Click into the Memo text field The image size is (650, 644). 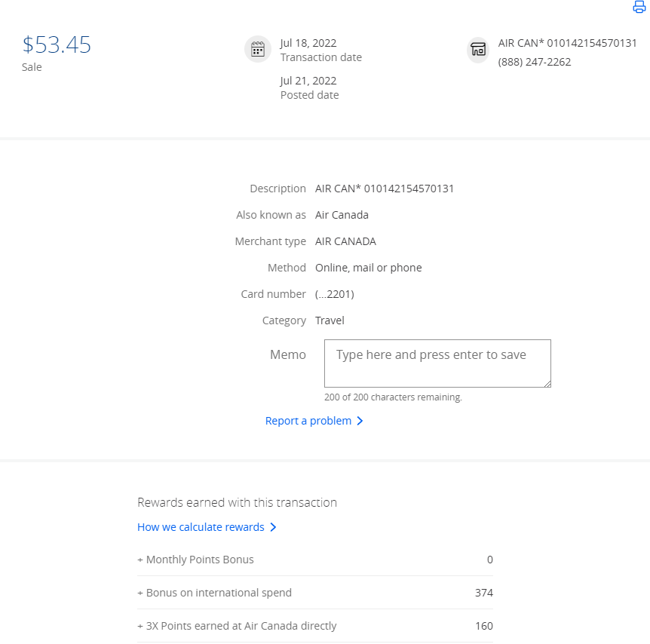click(437, 363)
